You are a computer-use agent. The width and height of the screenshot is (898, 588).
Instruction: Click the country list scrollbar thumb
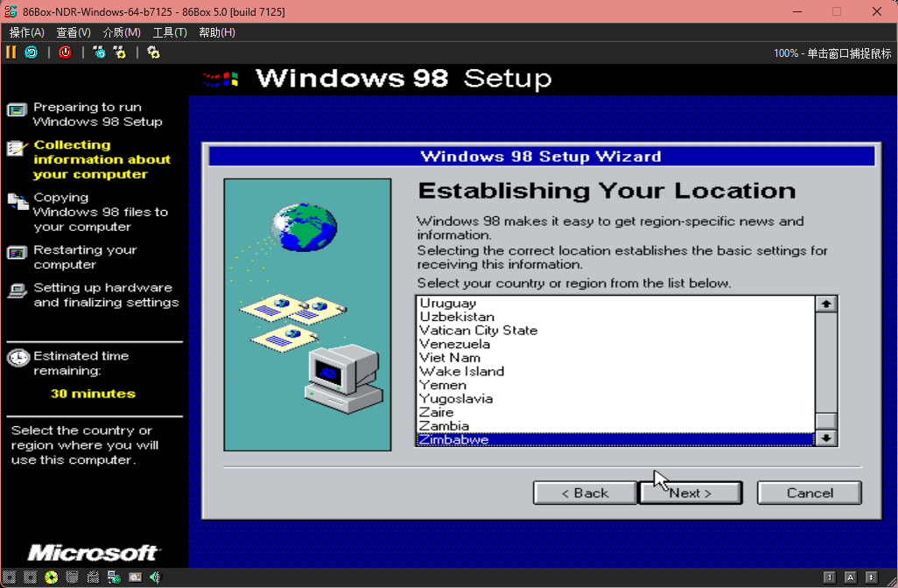(x=826, y=422)
